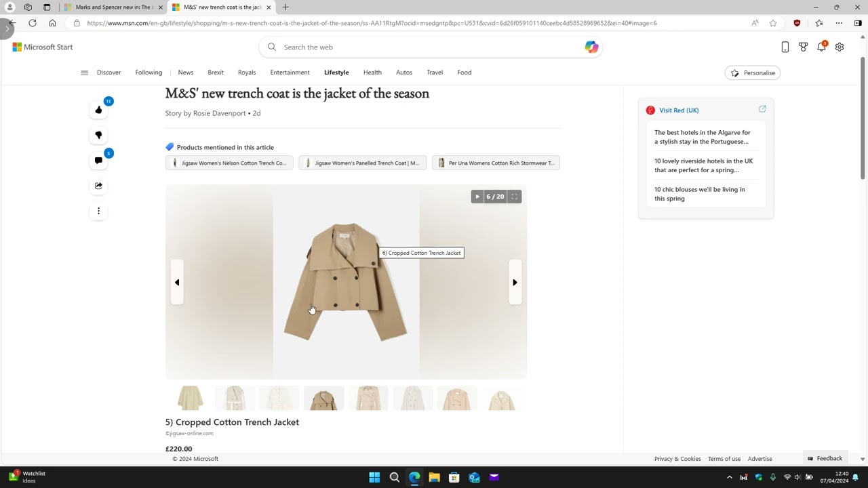Open Windows taskbar search
The width and height of the screenshot is (868, 488).
point(394,477)
